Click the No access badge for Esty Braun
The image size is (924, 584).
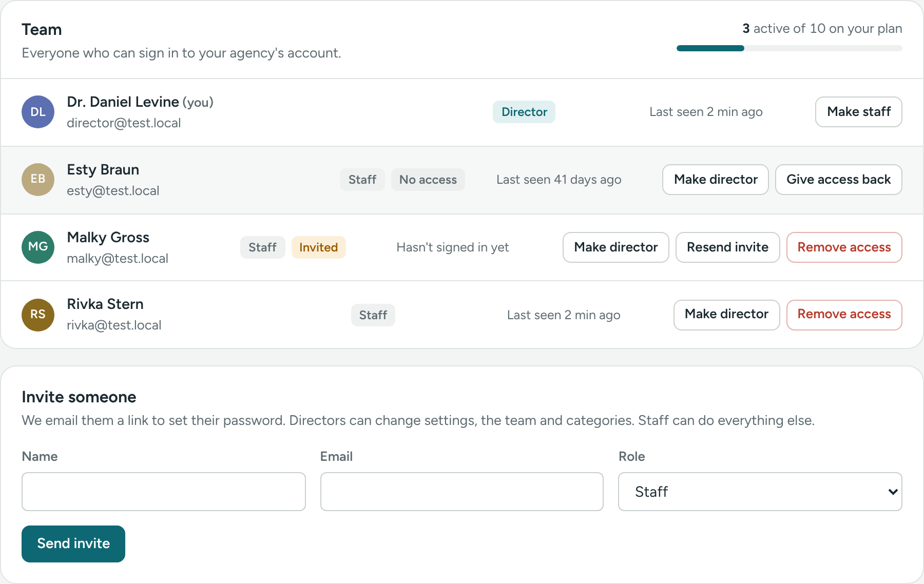[x=428, y=180]
